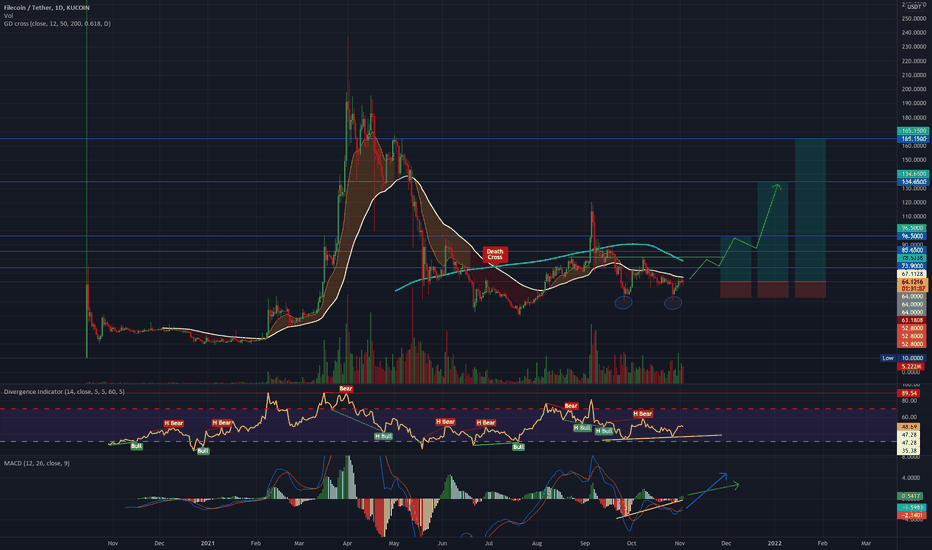Select the 180.0000 price axis tick
The height and width of the screenshot is (550, 932).
[x=914, y=118]
